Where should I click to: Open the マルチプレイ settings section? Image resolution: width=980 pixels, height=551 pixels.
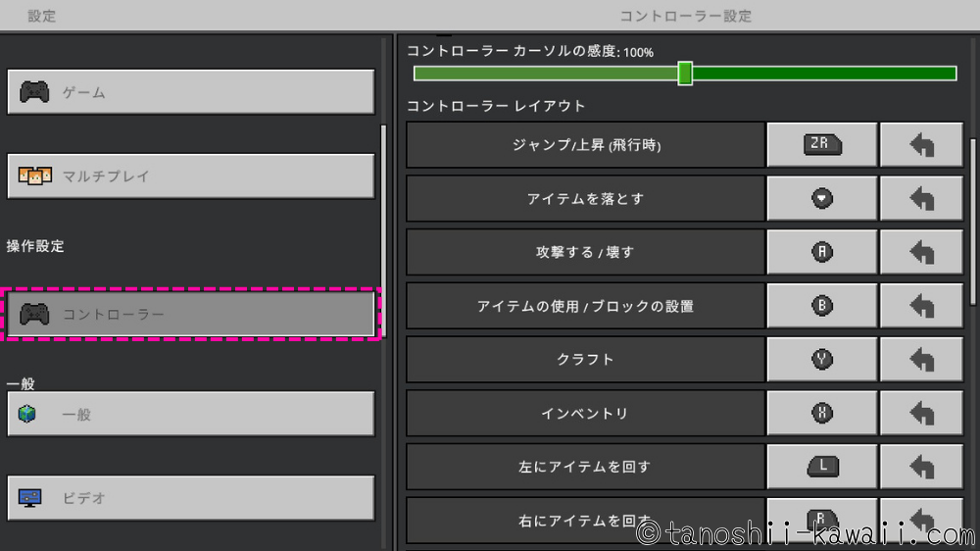(x=191, y=176)
